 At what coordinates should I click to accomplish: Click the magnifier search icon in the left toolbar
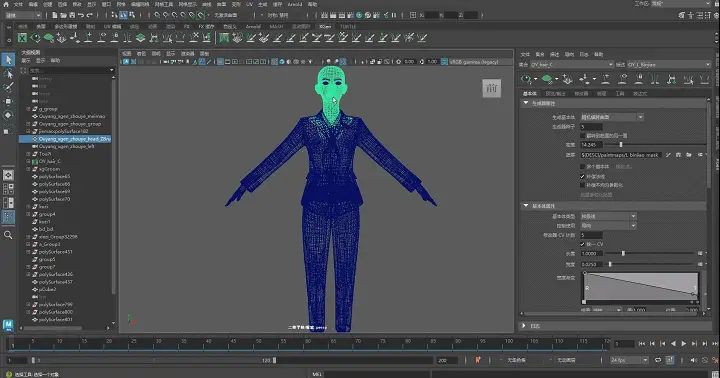[8, 235]
